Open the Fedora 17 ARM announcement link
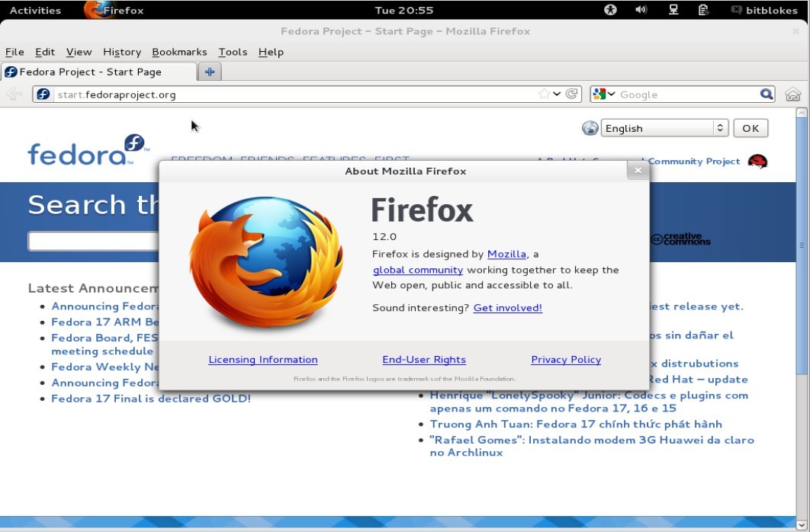 pos(104,322)
